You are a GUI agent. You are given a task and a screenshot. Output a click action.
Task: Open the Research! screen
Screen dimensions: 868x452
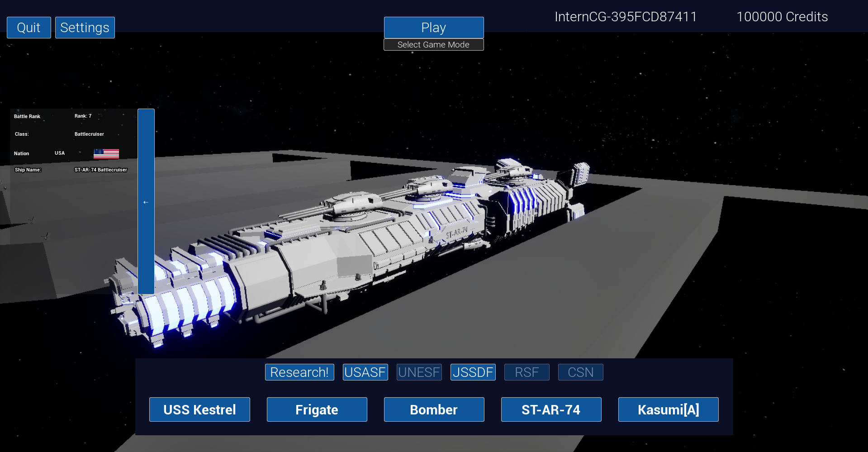[x=299, y=372]
